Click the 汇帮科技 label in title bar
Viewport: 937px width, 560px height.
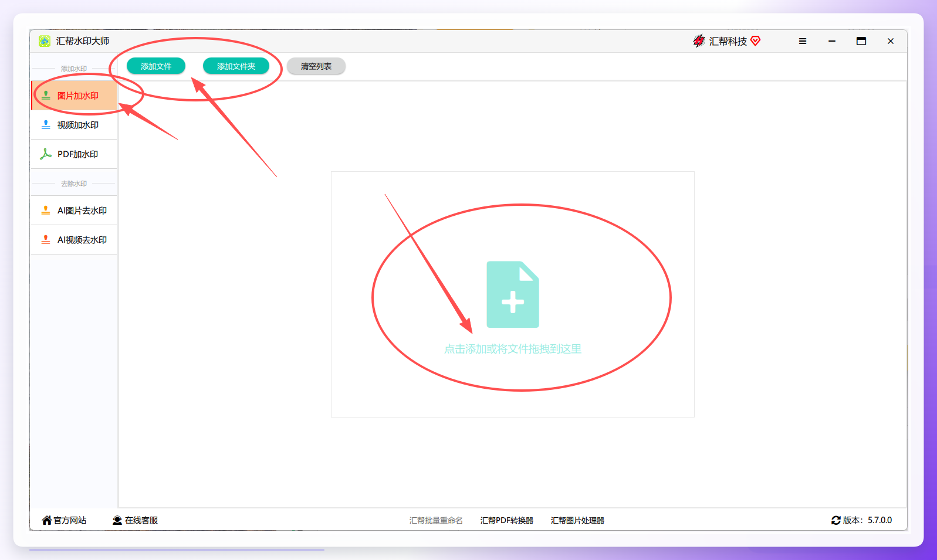click(x=728, y=41)
